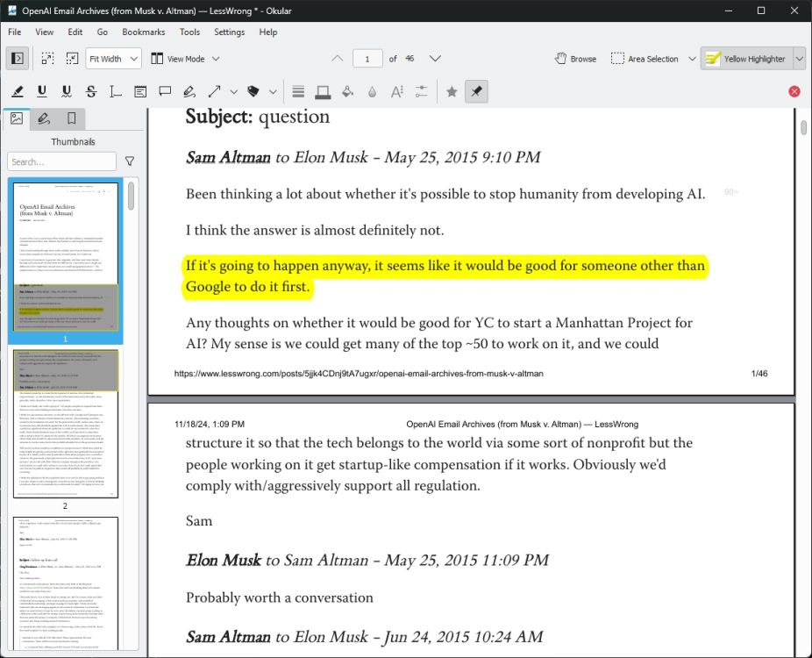Unpin the annotation toolbar
The height and width of the screenshot is (658, 812).
tap(476, 90)
